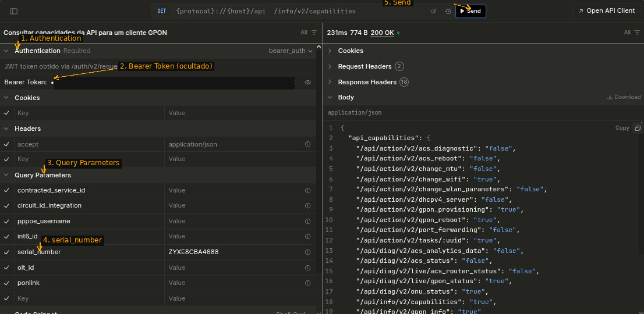644x314 pixels.
Task: Show info for olt_id parameter
Action: [x=307, y=267]
